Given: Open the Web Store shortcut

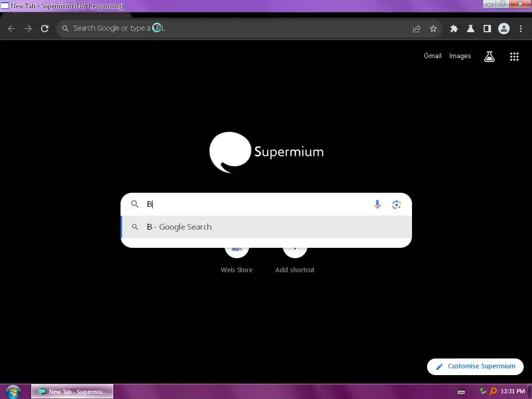Looking at the screenshot, I should (236, 261).
